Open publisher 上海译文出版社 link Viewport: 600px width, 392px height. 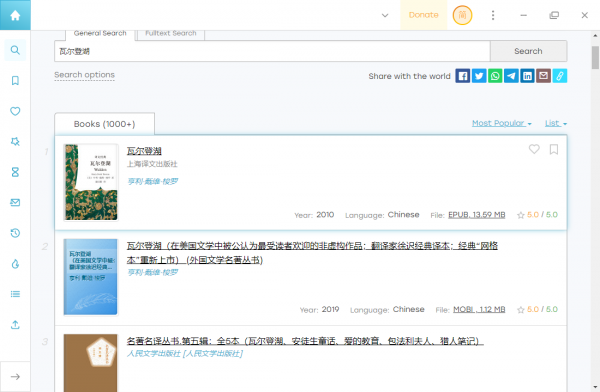[x=152, y=164]
